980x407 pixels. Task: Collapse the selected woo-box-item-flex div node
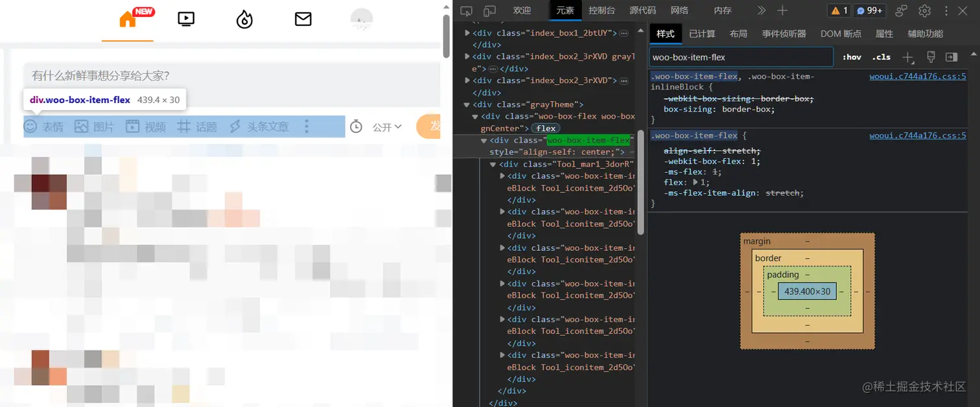tap(484, 141)
